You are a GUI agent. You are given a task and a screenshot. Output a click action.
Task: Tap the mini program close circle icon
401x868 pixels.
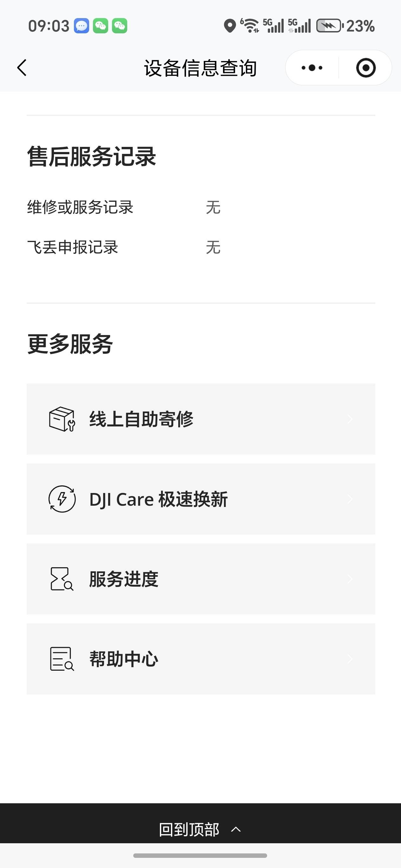365,68
